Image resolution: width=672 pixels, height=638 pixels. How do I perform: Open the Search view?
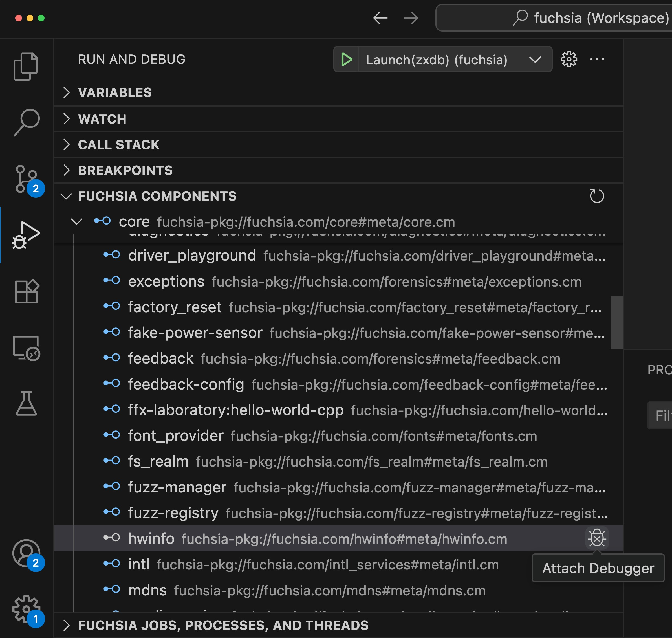coord(27,122)
